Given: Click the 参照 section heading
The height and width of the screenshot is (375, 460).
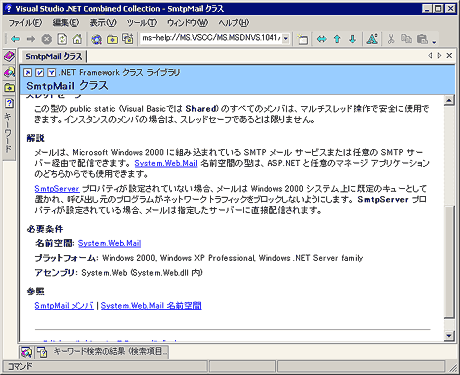Looking at the screenshot, I should pyautogui.click(x=35, y=291).
